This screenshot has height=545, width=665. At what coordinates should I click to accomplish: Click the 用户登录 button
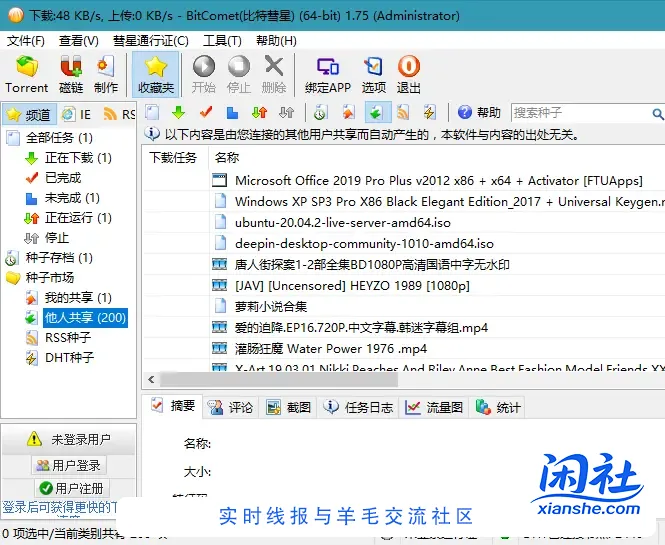click(x=68, y=465)
